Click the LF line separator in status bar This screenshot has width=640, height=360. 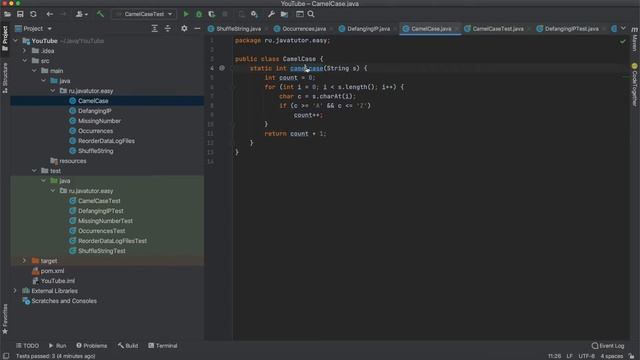(569, 356)
